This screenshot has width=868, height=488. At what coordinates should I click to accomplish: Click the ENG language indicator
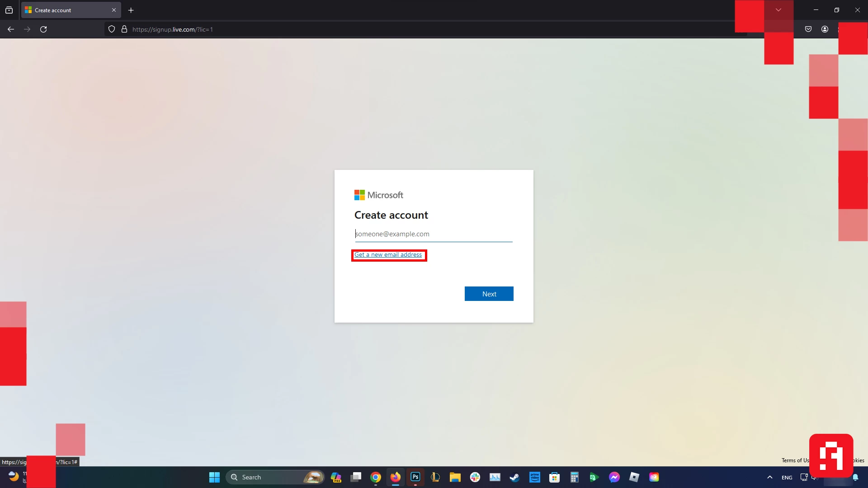point(787,478)
